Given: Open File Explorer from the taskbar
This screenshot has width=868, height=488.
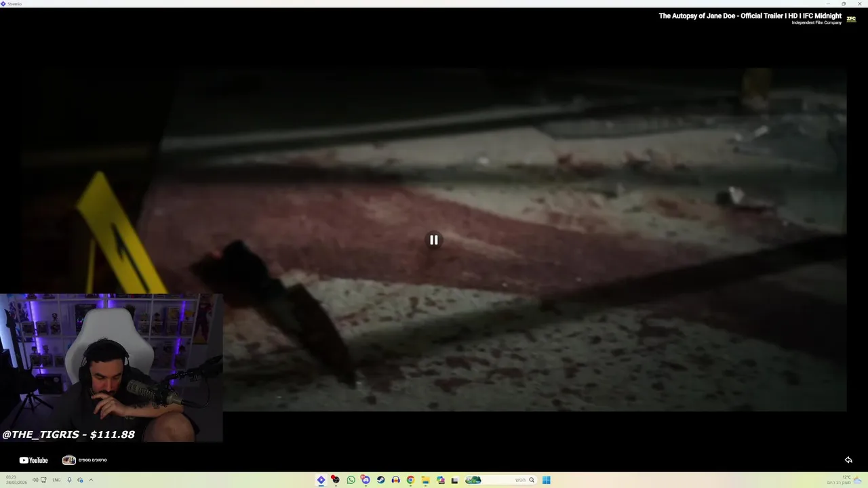Looking at the screenshot, I should (x=425, y=480).
